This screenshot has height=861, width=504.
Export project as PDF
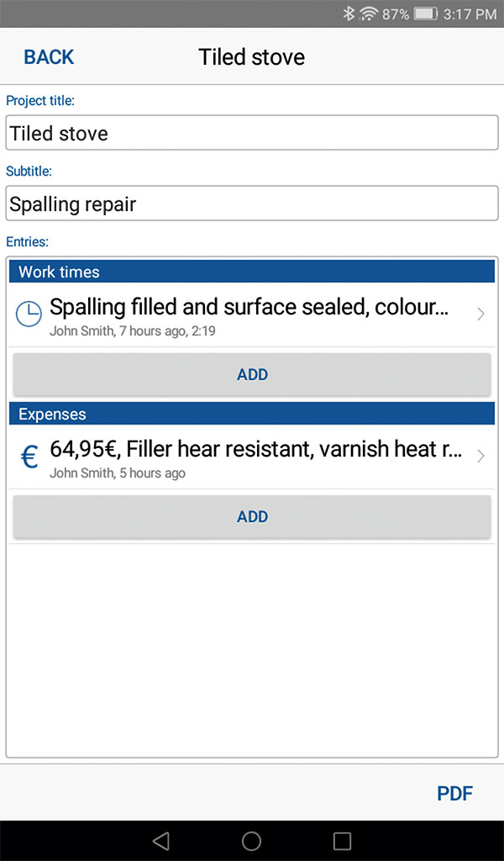[454, 794]
